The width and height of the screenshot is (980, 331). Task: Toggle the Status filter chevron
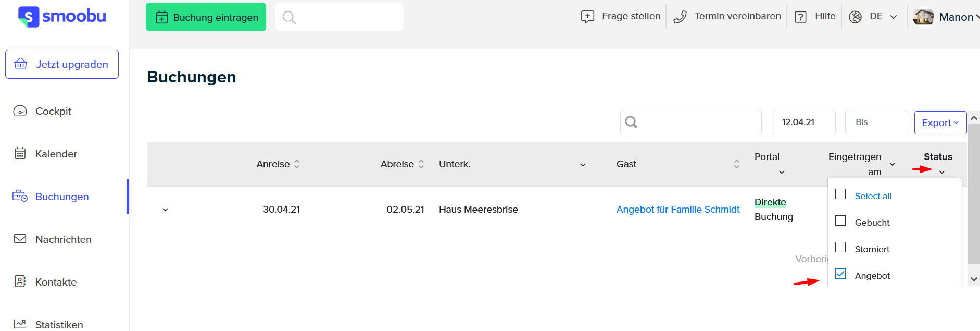pyautogui.click(x=941, y=172)
